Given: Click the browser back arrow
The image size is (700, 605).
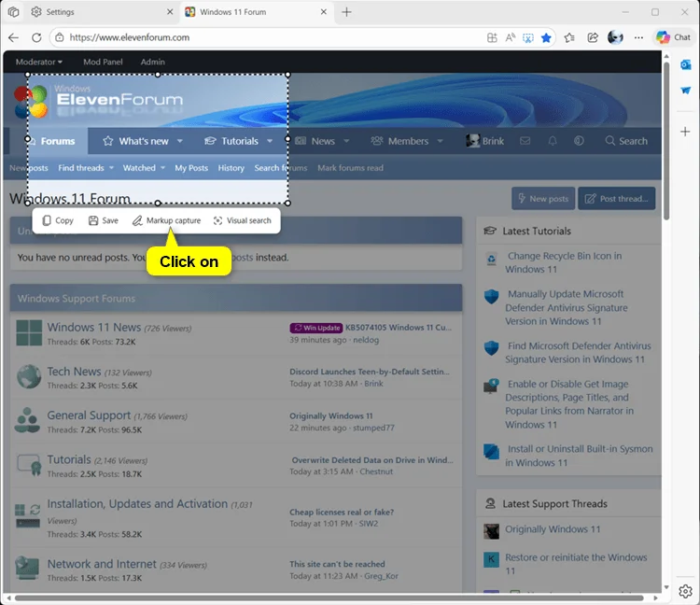Looking at the screenshot, I should [x=13, y=37].
